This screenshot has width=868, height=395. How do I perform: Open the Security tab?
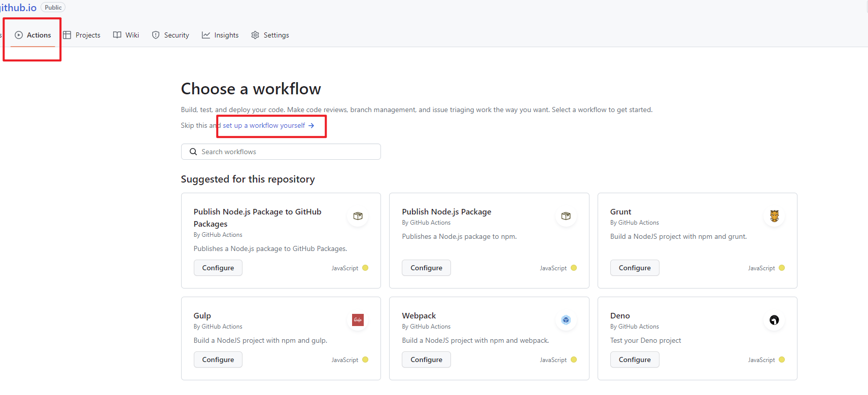170,35
